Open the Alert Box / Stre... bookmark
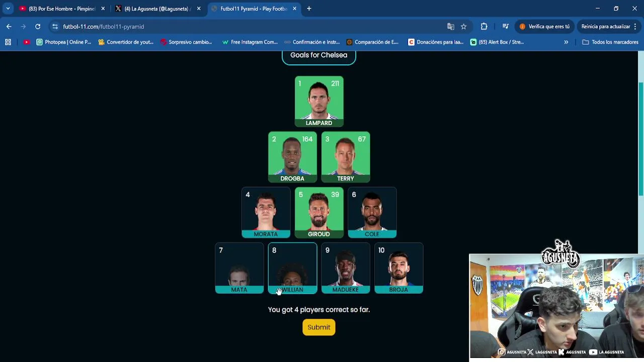 497,42
